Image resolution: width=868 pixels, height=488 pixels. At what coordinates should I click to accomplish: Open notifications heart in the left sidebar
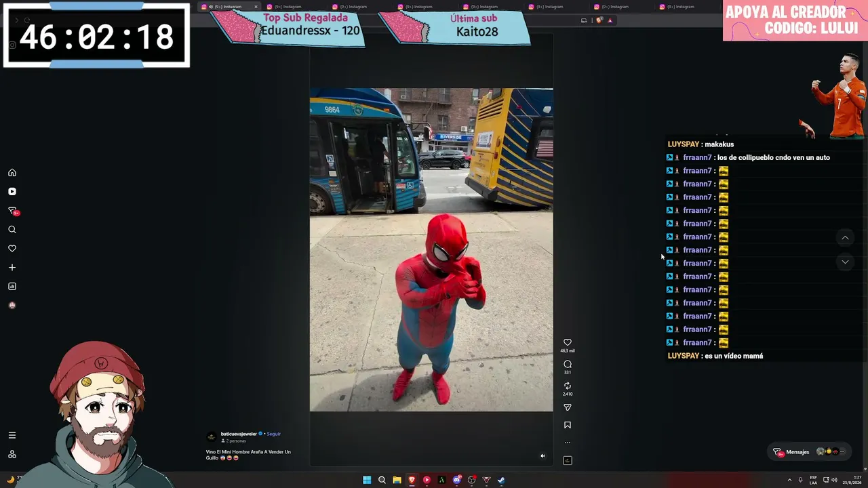[12, 249]
